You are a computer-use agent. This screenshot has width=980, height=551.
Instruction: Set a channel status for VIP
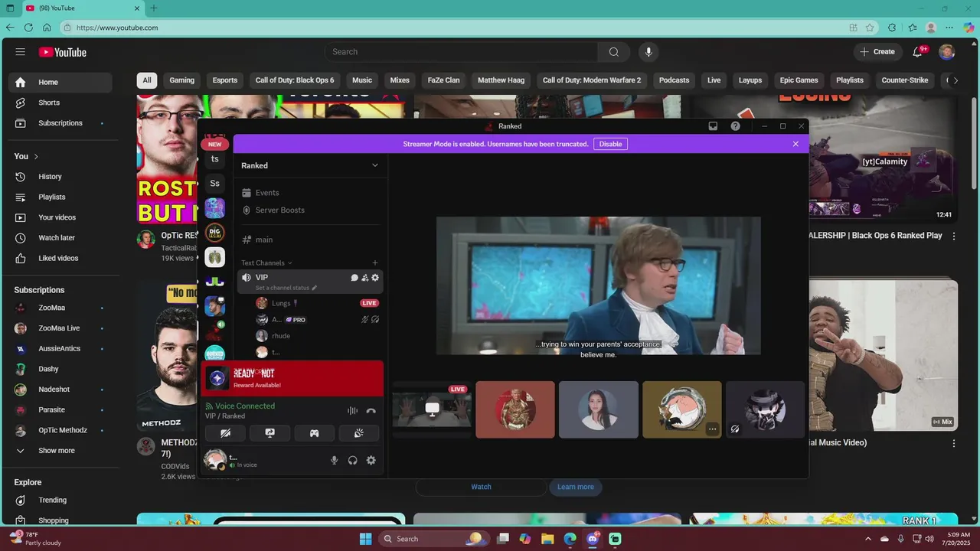point(286,288)
